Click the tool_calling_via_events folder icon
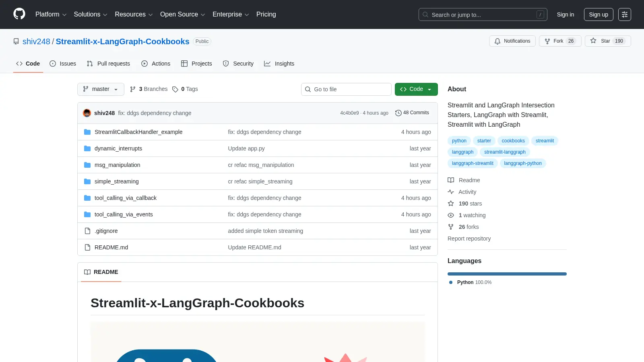The image size is (644, 362). pos(87,214)
